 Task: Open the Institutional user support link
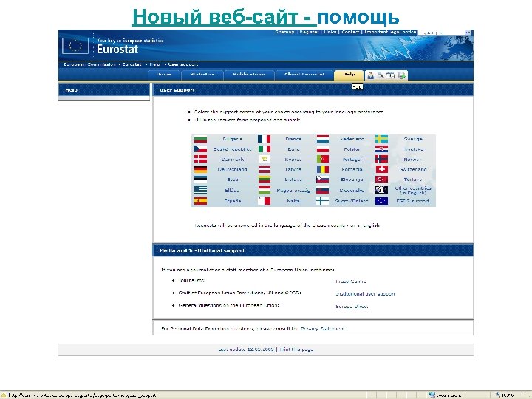[x=366, y=294]
